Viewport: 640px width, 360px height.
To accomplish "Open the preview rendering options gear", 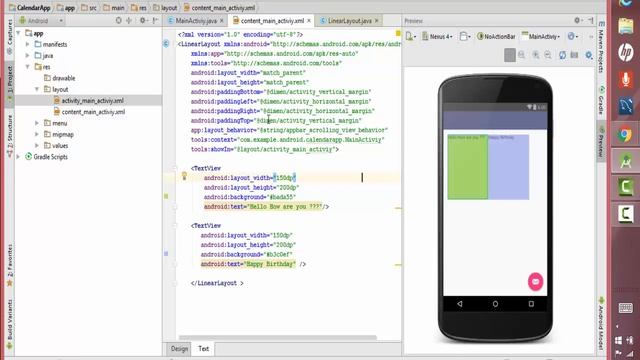I will (x=589, y=55).
